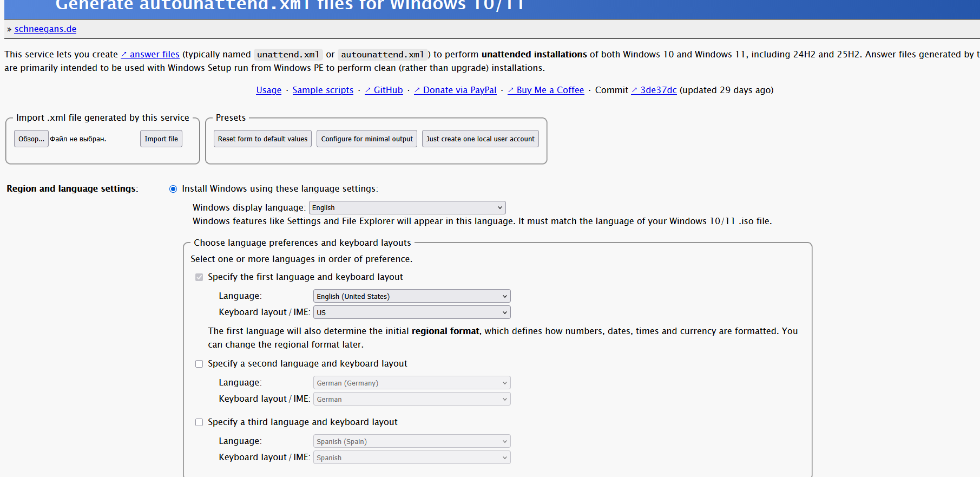Open first Language dropdown showing English (United States)
Viewport: 980px width, 477px height.
pos(412,296)
